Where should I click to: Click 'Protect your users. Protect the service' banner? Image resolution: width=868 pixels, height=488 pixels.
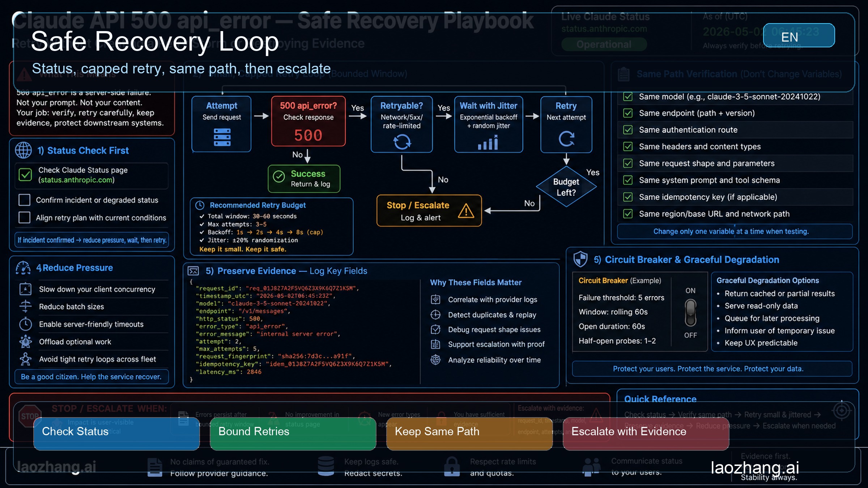(712, 369)
